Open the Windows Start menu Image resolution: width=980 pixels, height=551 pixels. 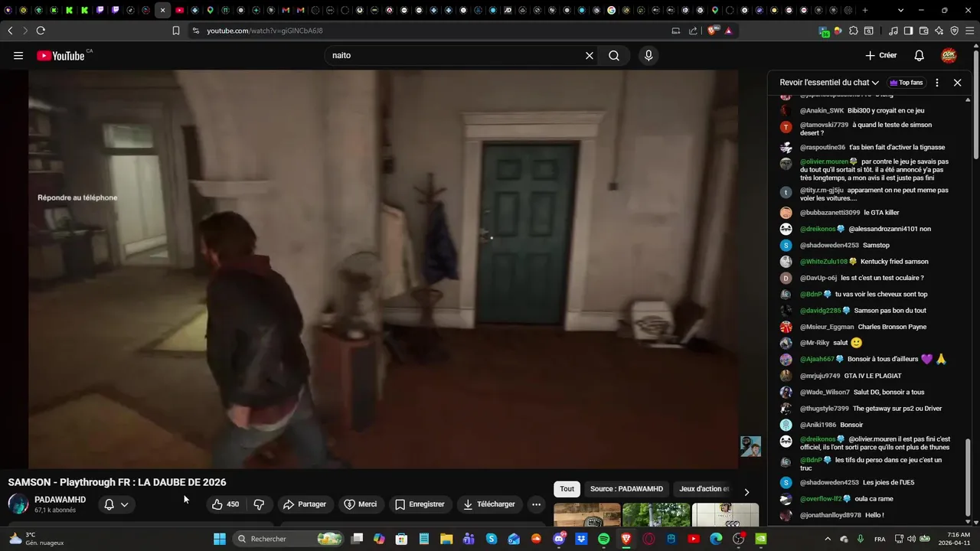(x=220, y=539)
